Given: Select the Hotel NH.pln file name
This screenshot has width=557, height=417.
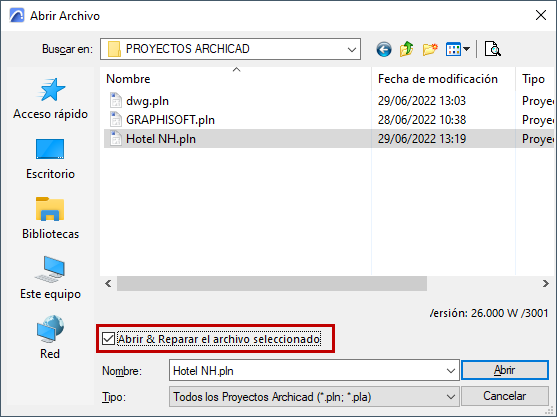Looking at the screenshot, I should point(161,139).
